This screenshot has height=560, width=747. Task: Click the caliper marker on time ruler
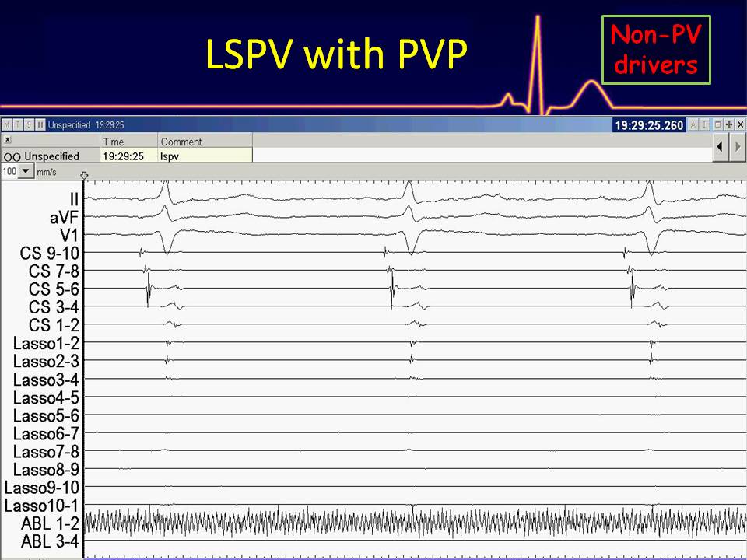point(84,175)
